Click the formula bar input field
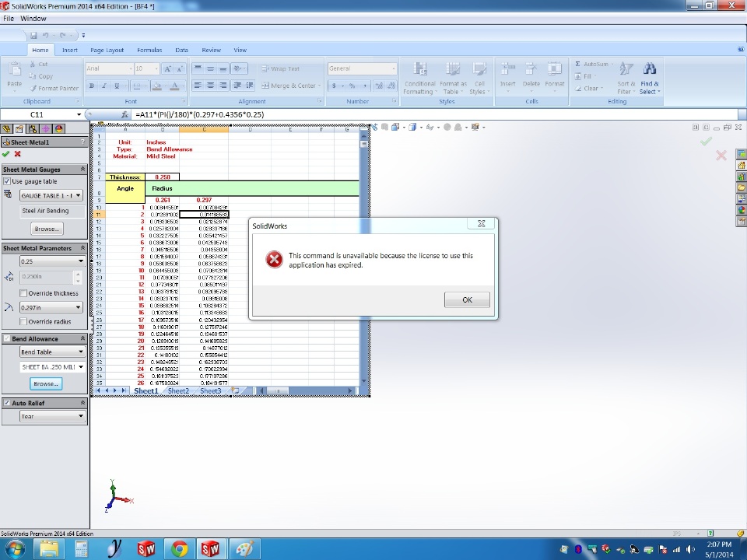This screenshot has width=747, height=560. tap(434, 115)
